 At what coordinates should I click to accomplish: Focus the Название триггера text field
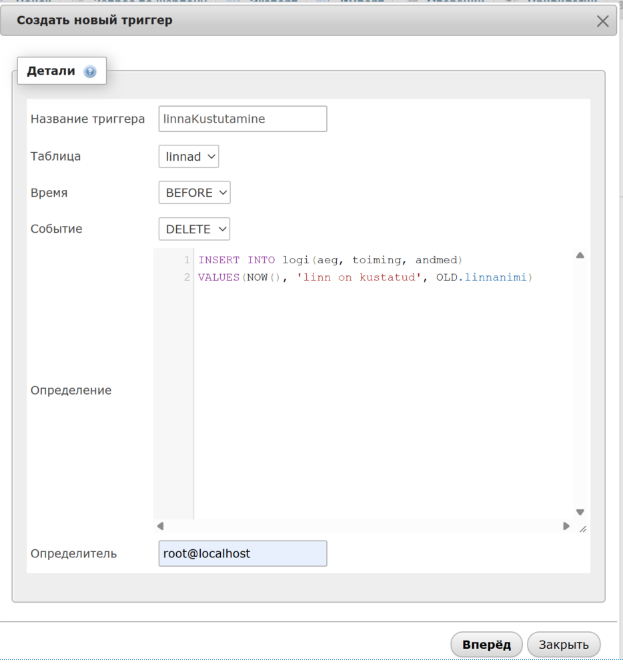[243, 119]
